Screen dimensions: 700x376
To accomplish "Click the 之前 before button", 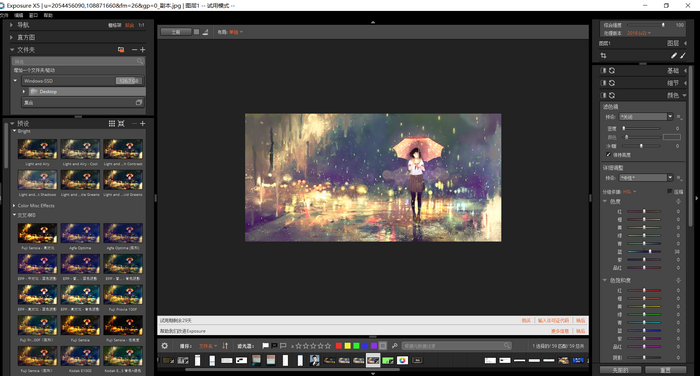I will click(176, 32).
